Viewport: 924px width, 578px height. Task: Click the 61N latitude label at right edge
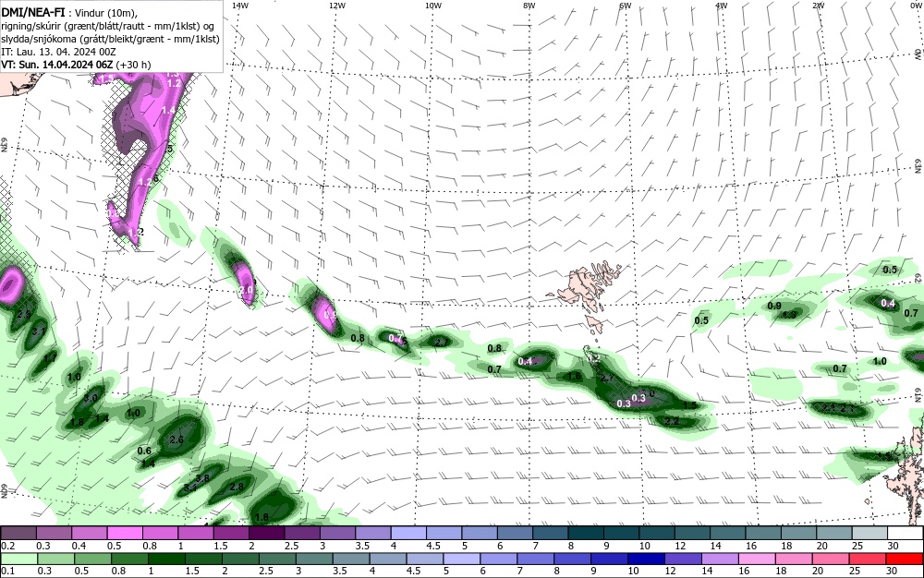coord(918,395)
